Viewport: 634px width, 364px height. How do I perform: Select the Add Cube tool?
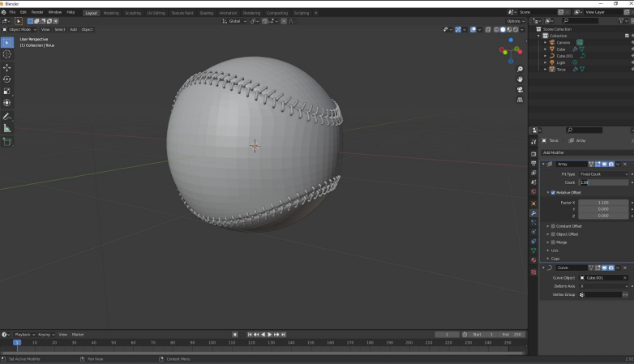point(7,142)
